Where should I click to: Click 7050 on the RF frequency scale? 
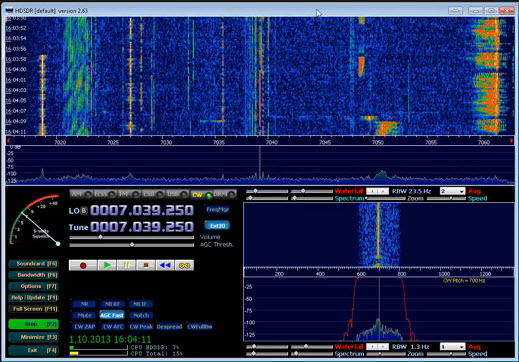coord(378,142)
